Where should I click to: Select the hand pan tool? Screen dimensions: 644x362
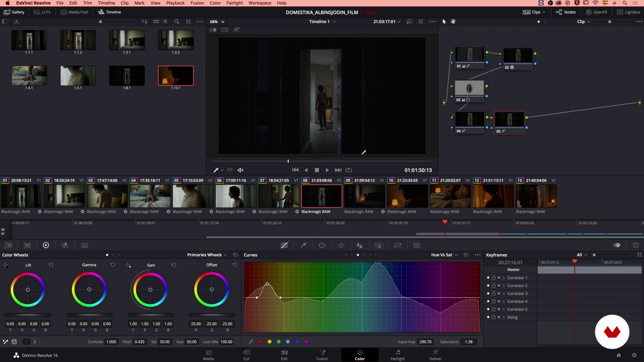click(453, 21)
